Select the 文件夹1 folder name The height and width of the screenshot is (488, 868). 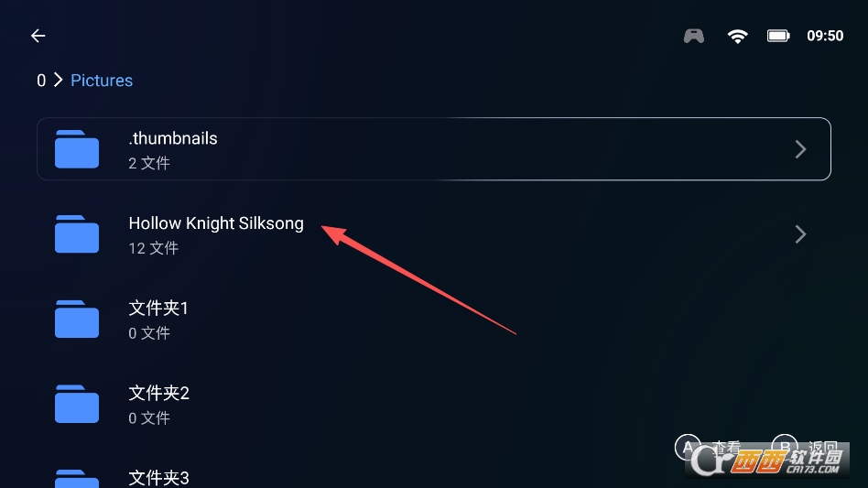[x=158, y=309]
